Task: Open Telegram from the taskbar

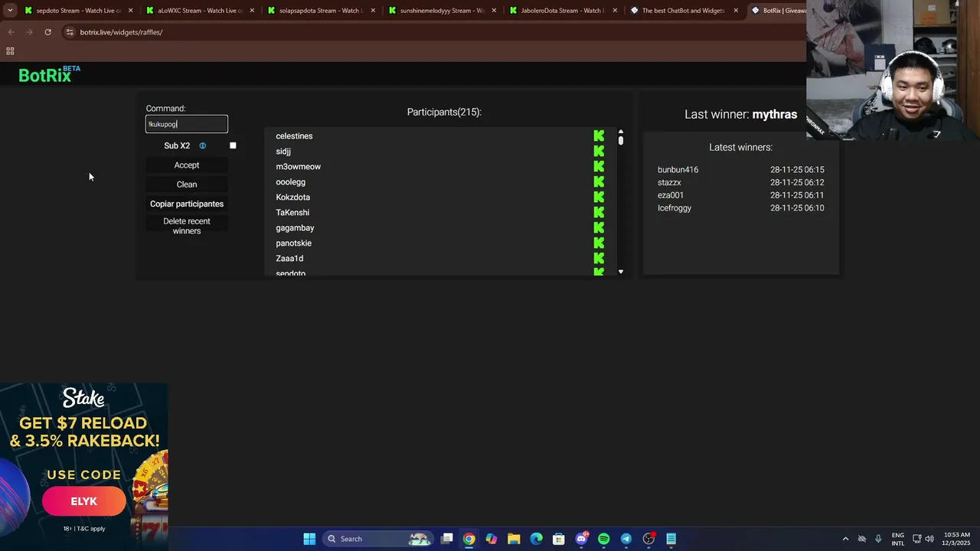Action: [626, 539]
